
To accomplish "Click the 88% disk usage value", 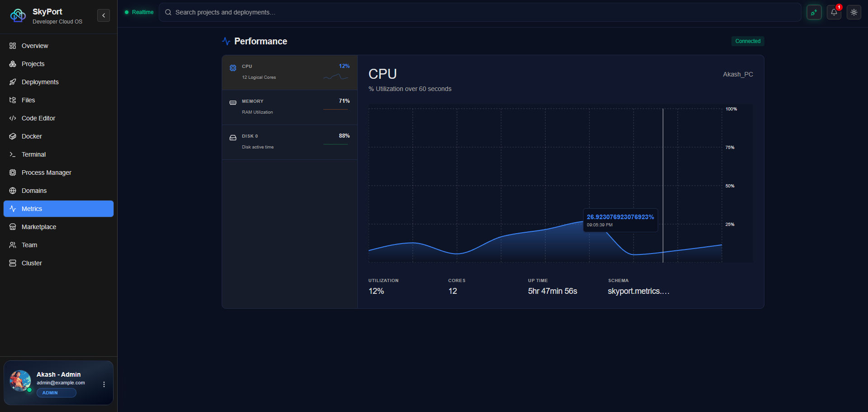I will coord(344,136).
